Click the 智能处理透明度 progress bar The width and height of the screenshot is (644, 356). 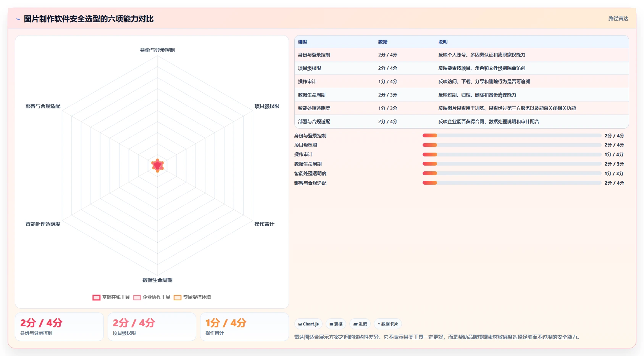512,173
